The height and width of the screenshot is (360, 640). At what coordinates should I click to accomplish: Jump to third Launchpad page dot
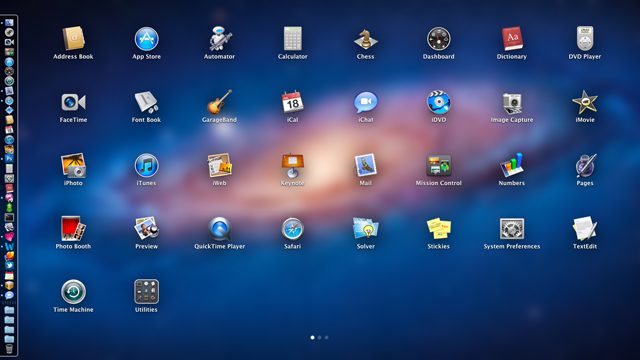tap(327, 338)
